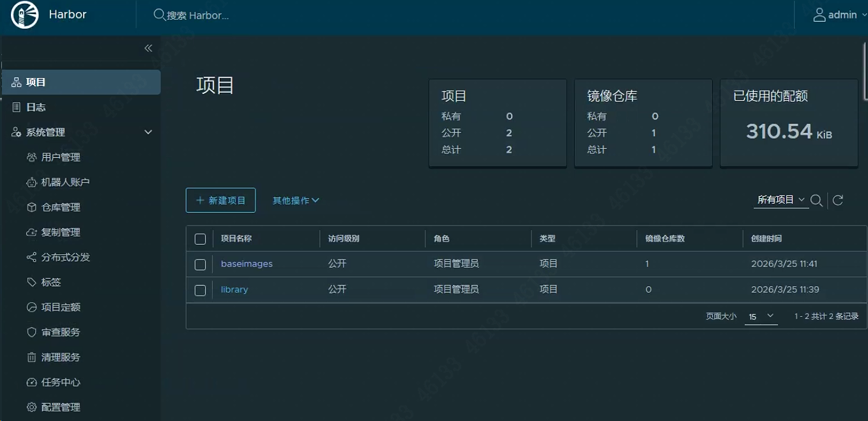Click the 复制管理 cloud icon
868x421 pixels.
tap(31, 232)
